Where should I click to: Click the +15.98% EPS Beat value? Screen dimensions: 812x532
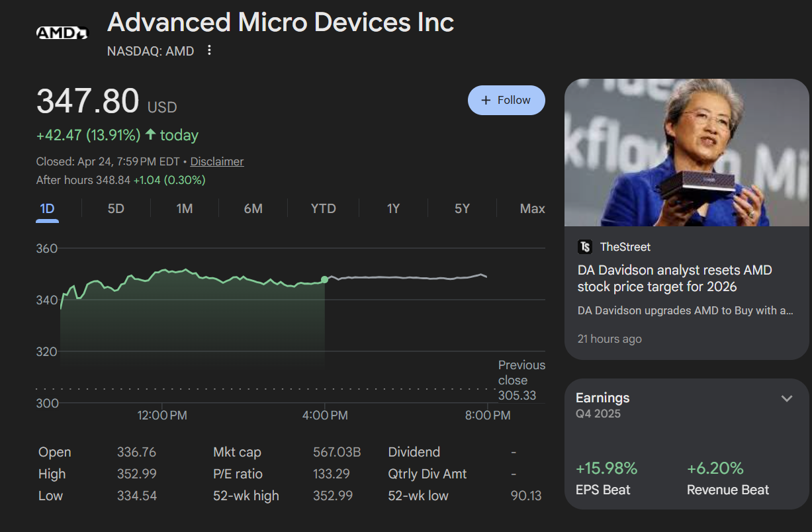(606, 468)
